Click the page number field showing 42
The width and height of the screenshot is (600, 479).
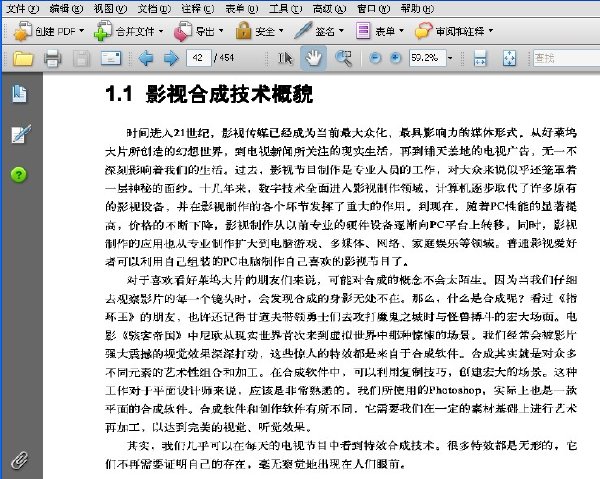[x=199, y=58]
